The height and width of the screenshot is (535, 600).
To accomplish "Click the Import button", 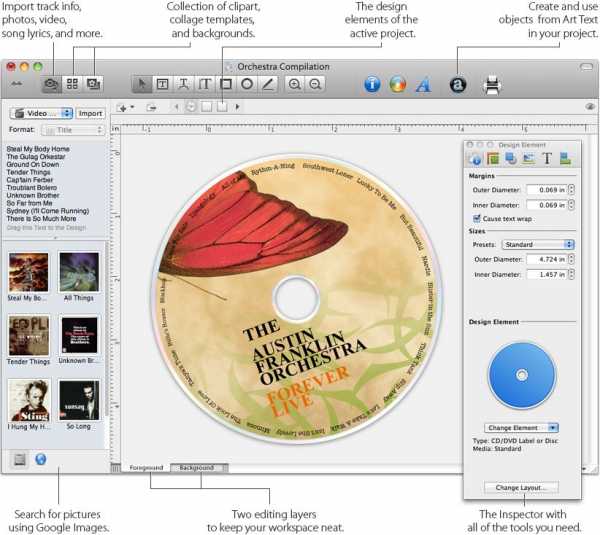I will 90,113.
